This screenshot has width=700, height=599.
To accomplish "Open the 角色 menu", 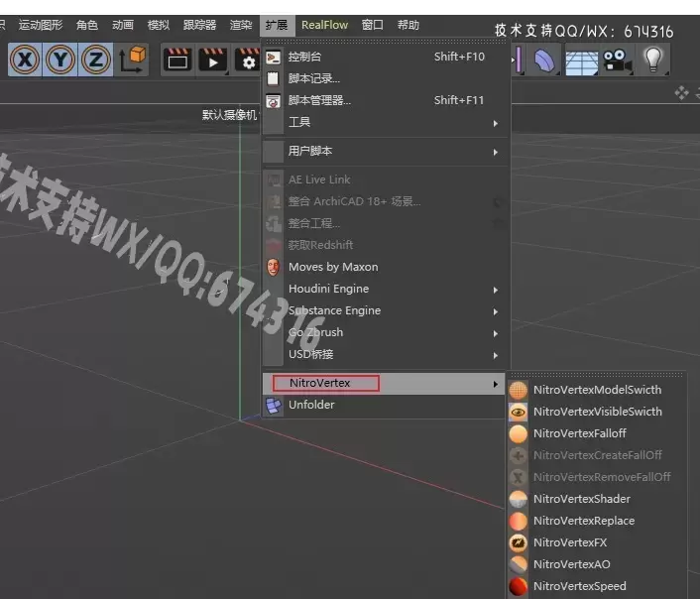I will 87,25.
